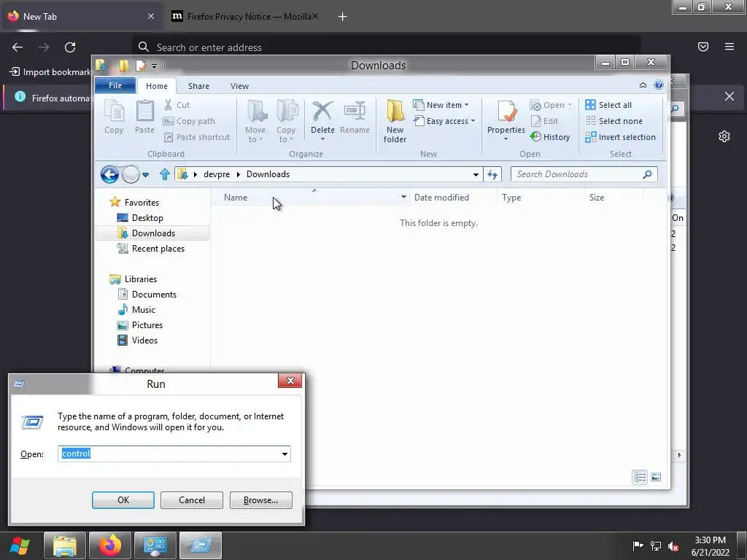This screenshot has height=560, width=747.
Task: Open Music library
Action: (x=136, y=309)
